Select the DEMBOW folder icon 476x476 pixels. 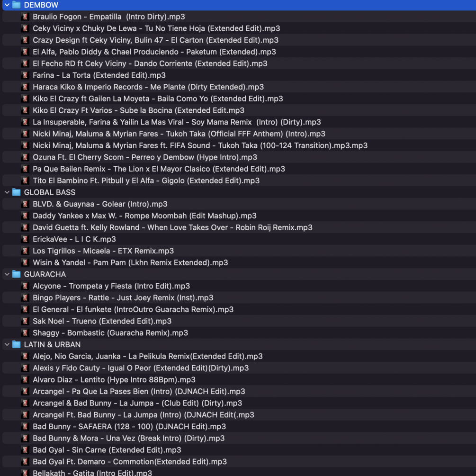(17, 5)
